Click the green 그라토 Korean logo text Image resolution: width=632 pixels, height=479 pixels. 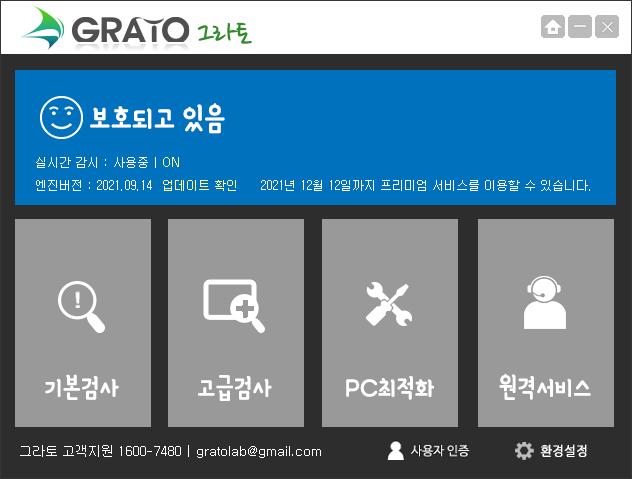(x=225, y=31)
